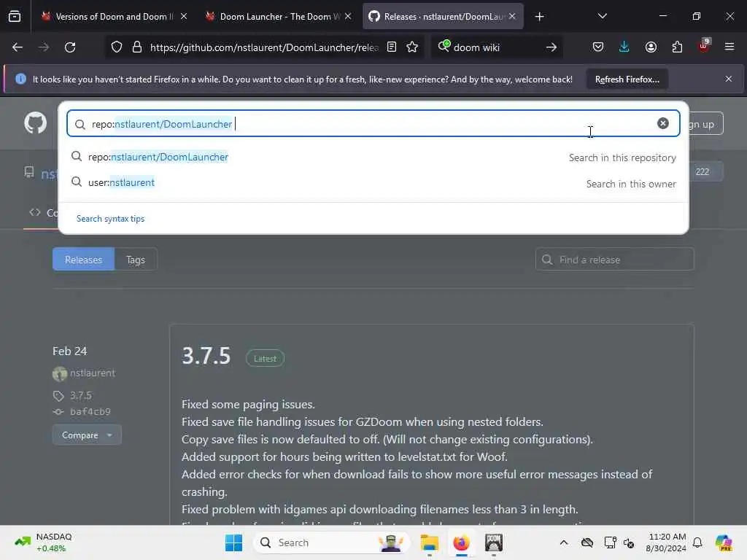The image size is (747, 560).
Task: Close the Versions of Doom tab
Action: [x=184, y=16]
